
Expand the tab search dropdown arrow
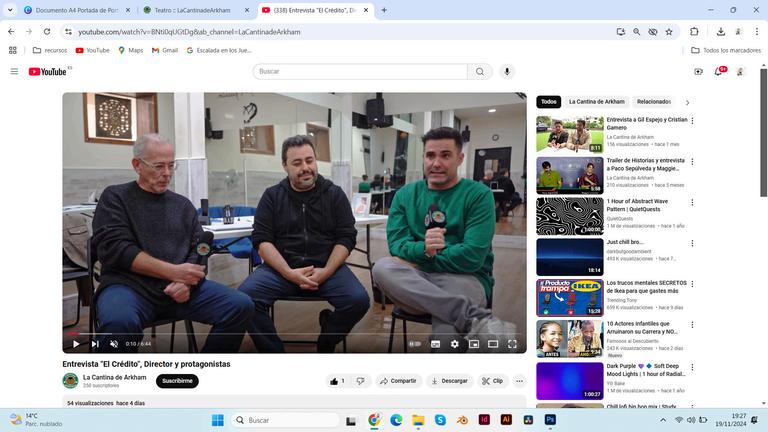[x=10, y=10]
